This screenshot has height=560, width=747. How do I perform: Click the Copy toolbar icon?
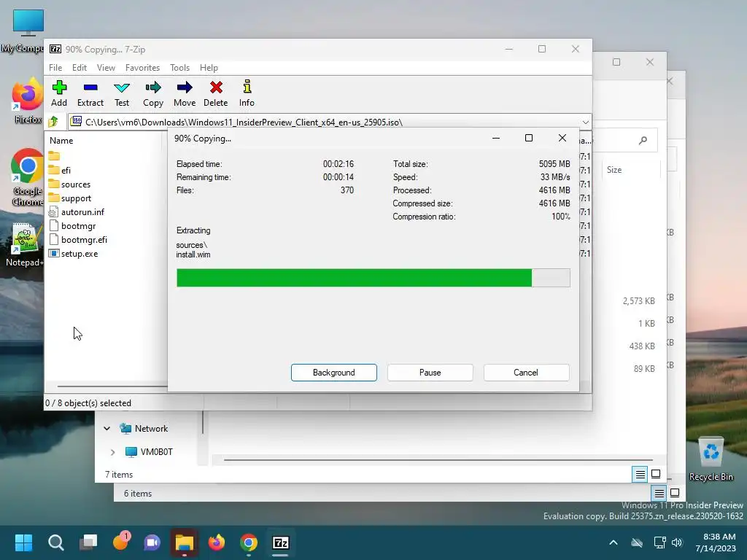pyautogui.click(x=153, y=93)
